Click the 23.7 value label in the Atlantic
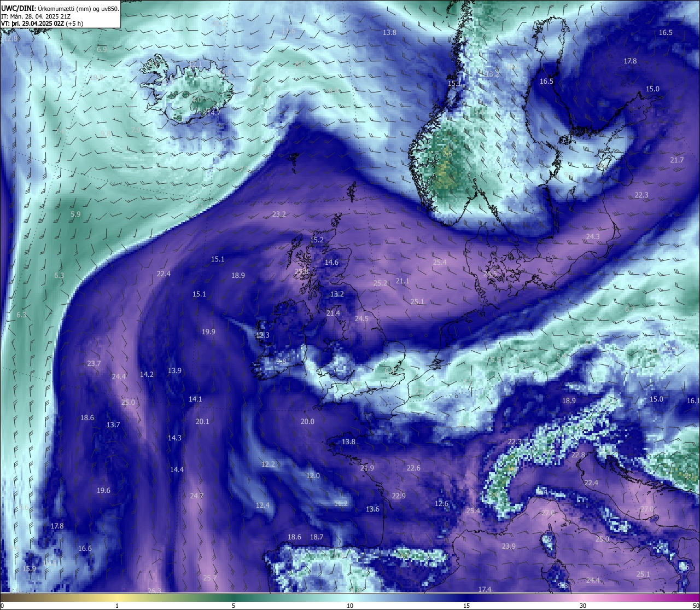 (x=94, y=363)
